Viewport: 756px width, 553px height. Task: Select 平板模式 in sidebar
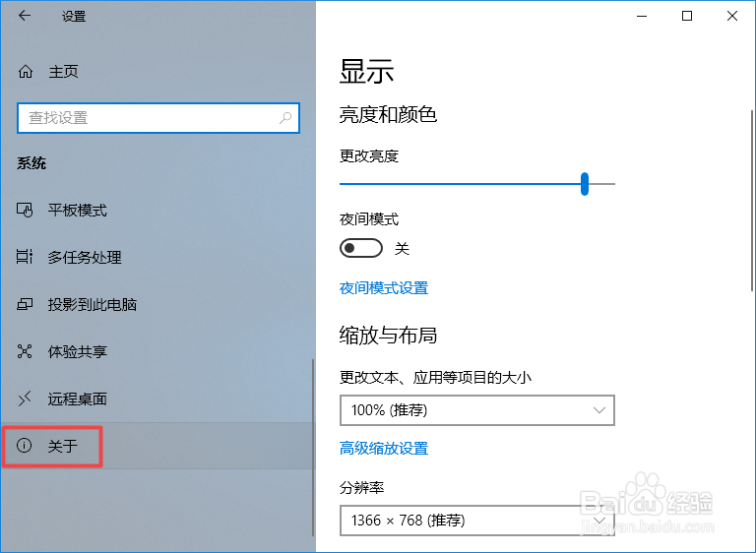[x=78, y=211]
